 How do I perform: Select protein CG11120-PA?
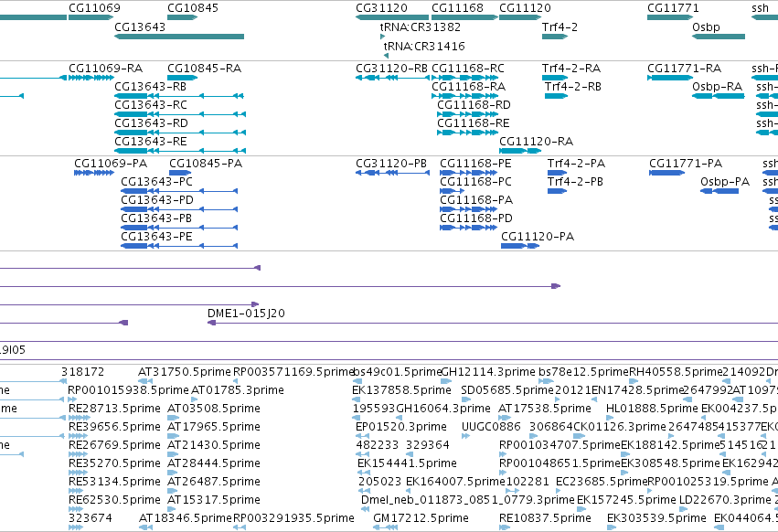(538, 237)
